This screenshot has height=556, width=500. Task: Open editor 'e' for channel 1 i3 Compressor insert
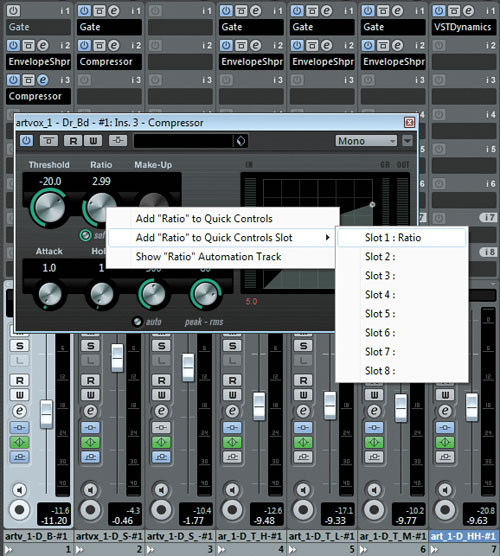43,80
